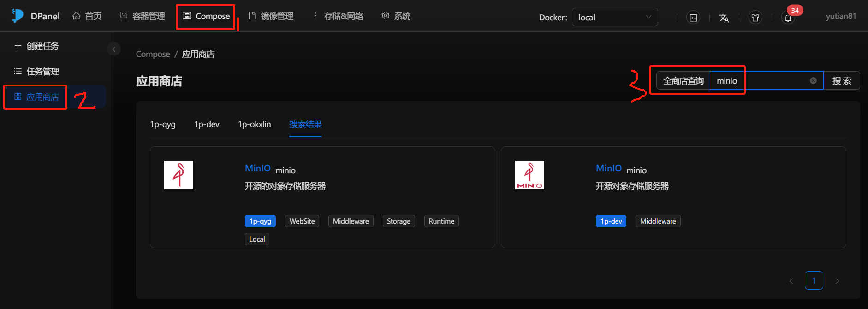Clear the minio search text
Image resolution: width=868 pixels, height=309 pixels.
[813, 81]
